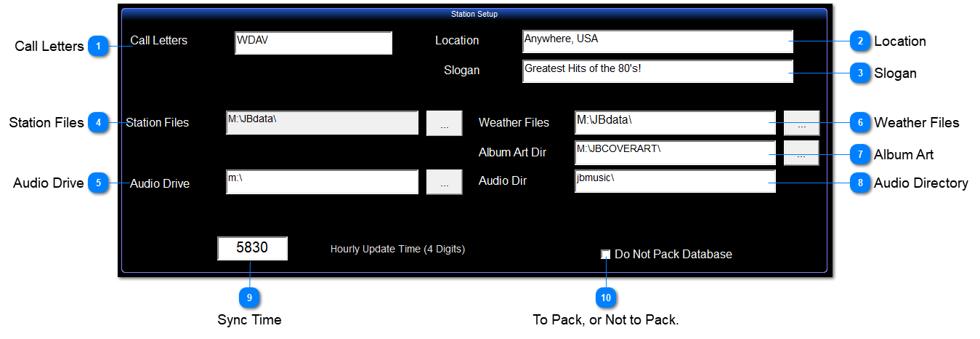This screenshot has width=980, height=339.
Task: Click the Location label inside the dialog
Action: 457,41
